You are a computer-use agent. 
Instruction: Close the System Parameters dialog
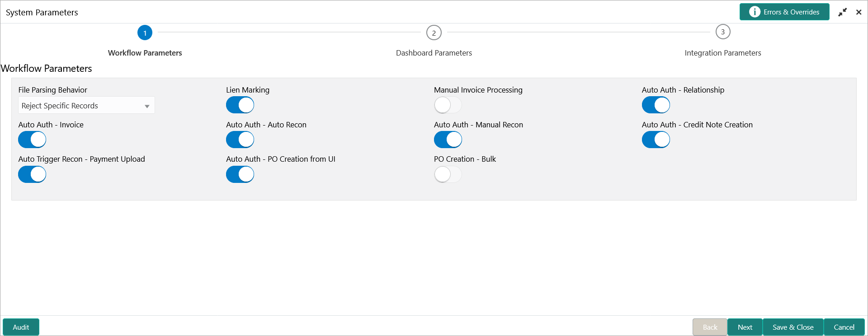click(859, 12)
